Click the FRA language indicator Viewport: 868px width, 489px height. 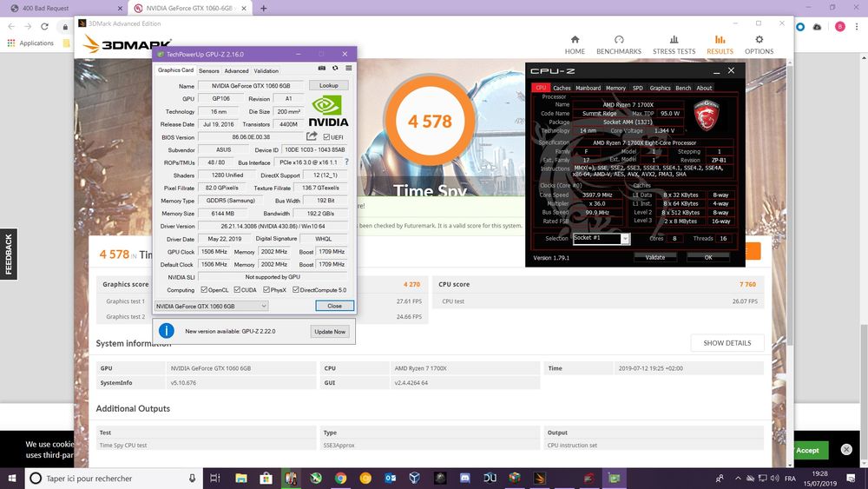(x=790, y=478)
